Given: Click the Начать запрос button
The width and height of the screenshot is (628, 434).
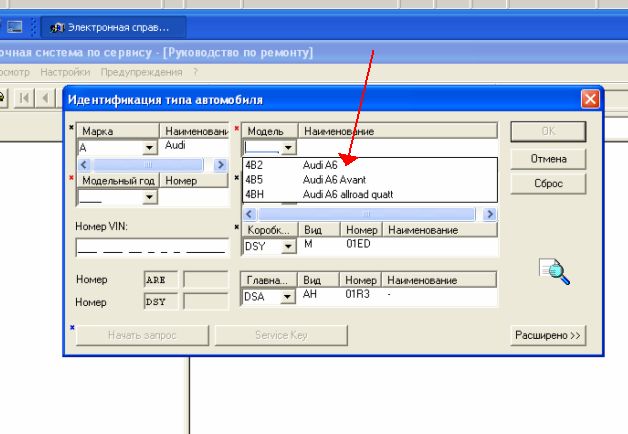Looking at the screenshot, I should pos(142,335).
